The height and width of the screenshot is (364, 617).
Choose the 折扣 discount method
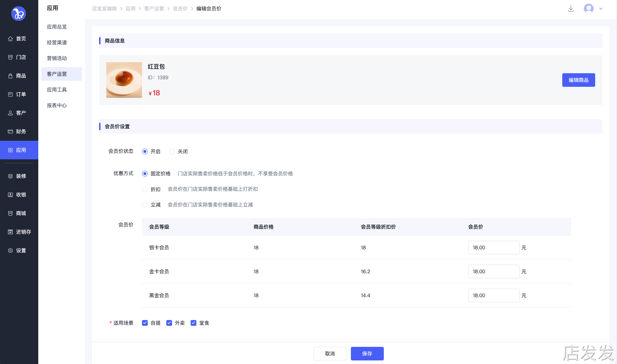145,189
